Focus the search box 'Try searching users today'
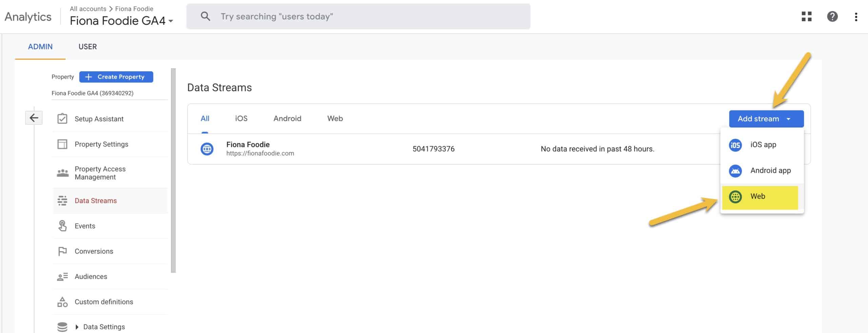Image resolution: width=868 pixels, height=333 pixels. [358, 16]
